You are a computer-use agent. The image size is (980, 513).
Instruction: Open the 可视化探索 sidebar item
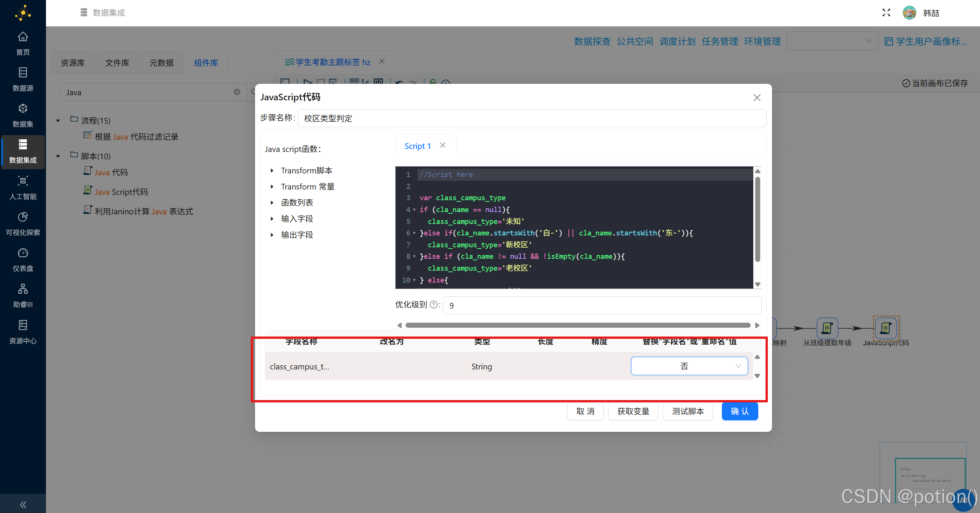point(23,224)
